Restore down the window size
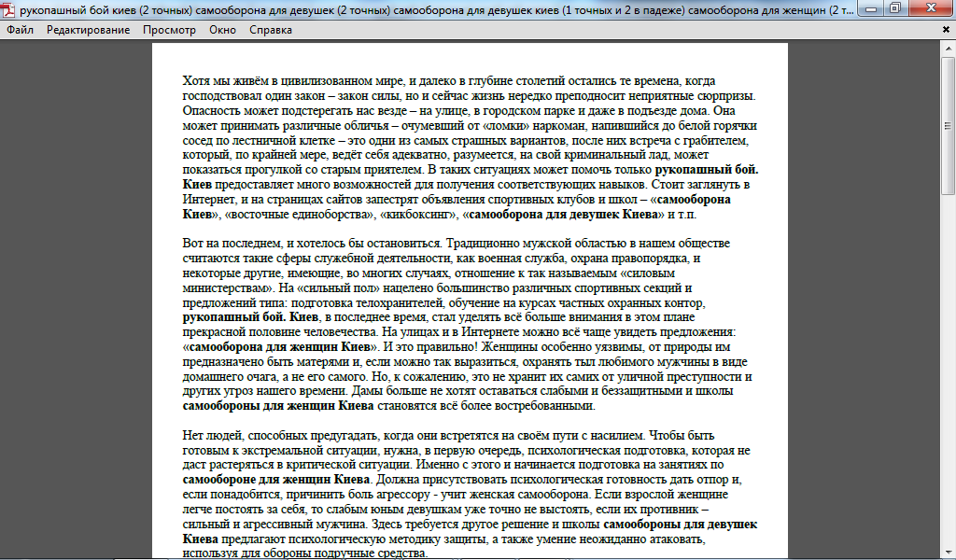This screenshot has width=956, height=560. [894, 8]
